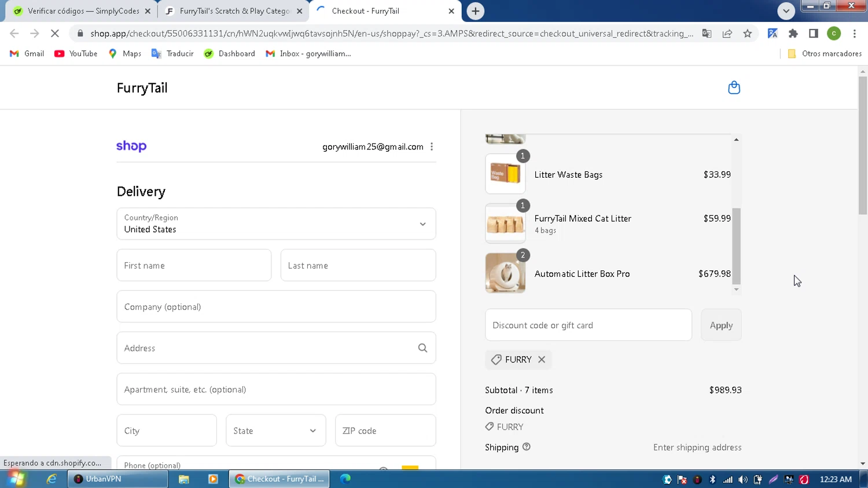Open Microsoft Edge from taskbar
Image resolution: width=868 pixels, height=488 pixels.
345,479
